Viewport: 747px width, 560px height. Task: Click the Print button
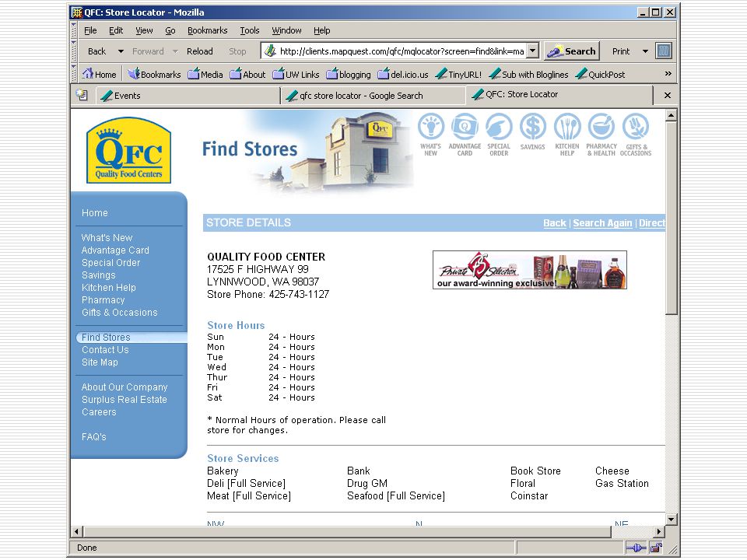(621, 51)
